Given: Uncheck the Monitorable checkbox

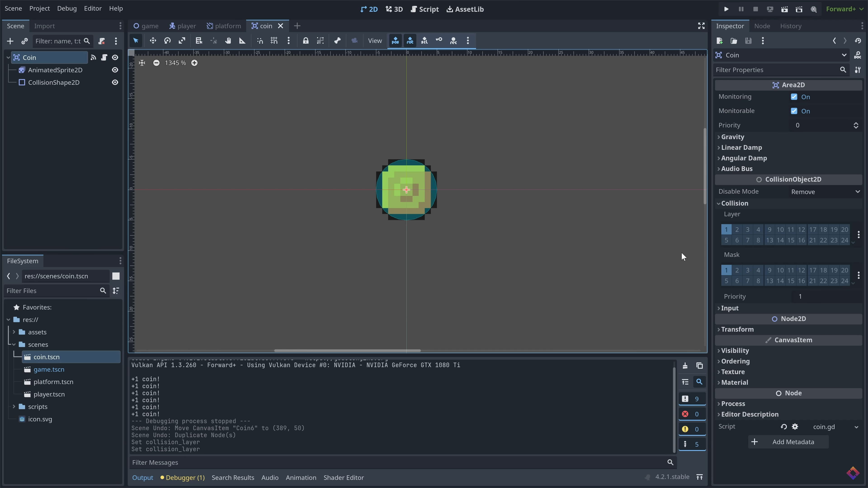Looking at the screenshot, I should [794, 111].
